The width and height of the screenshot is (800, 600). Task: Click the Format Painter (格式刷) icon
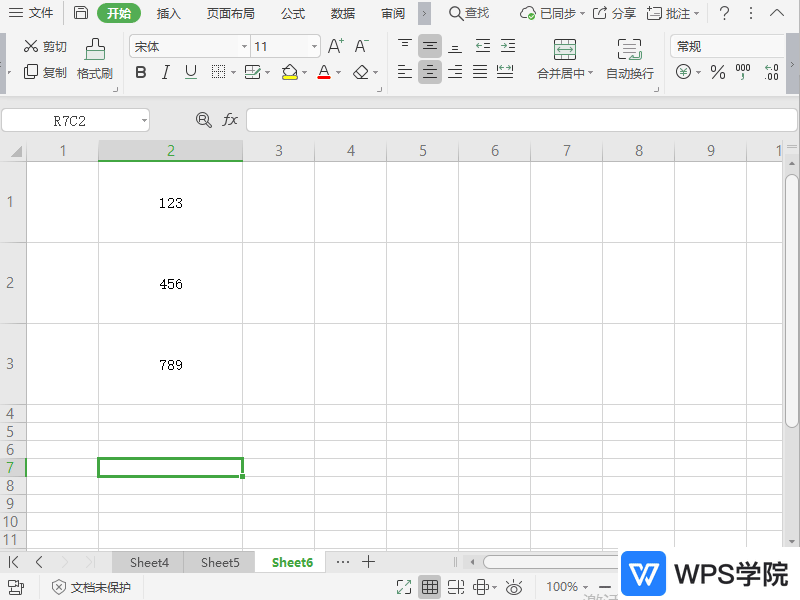[95, 50]
